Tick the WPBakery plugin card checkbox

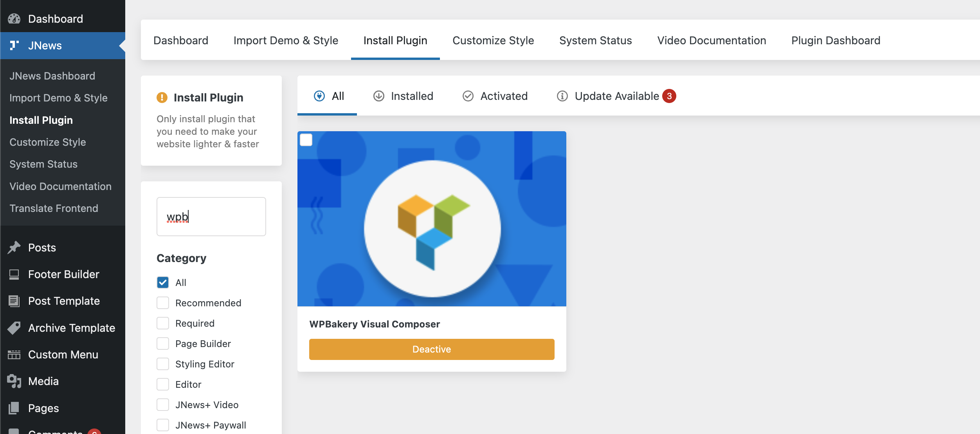(x=306, y=140)
